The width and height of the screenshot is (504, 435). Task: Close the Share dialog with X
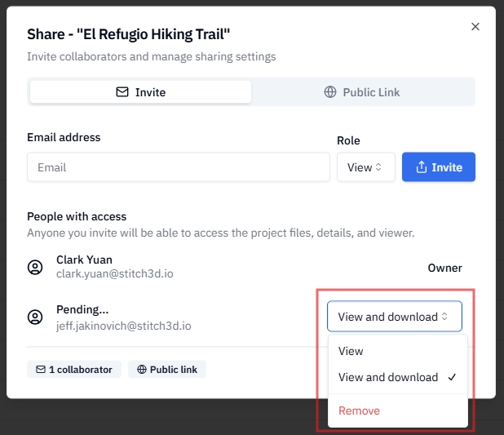[475, 26]
